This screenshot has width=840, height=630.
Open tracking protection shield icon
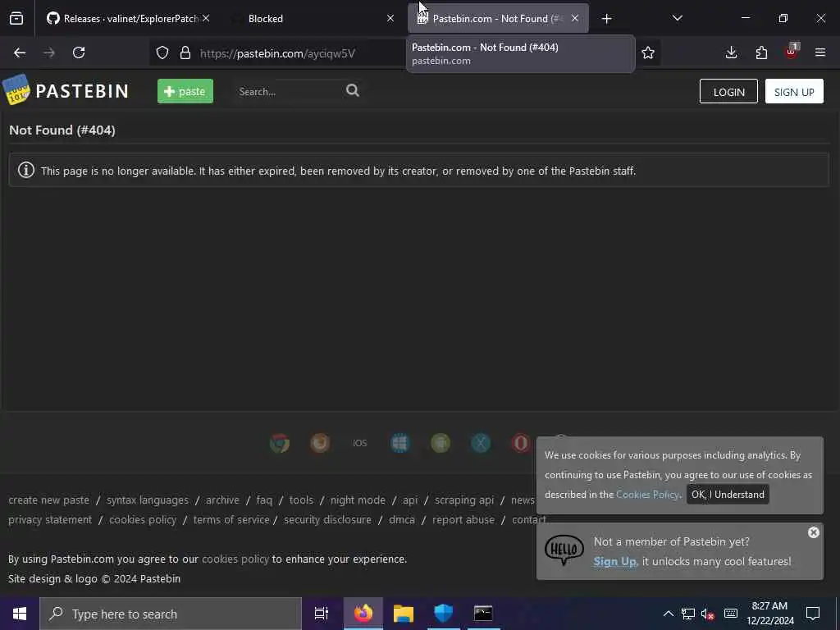(x=162, y=52)
